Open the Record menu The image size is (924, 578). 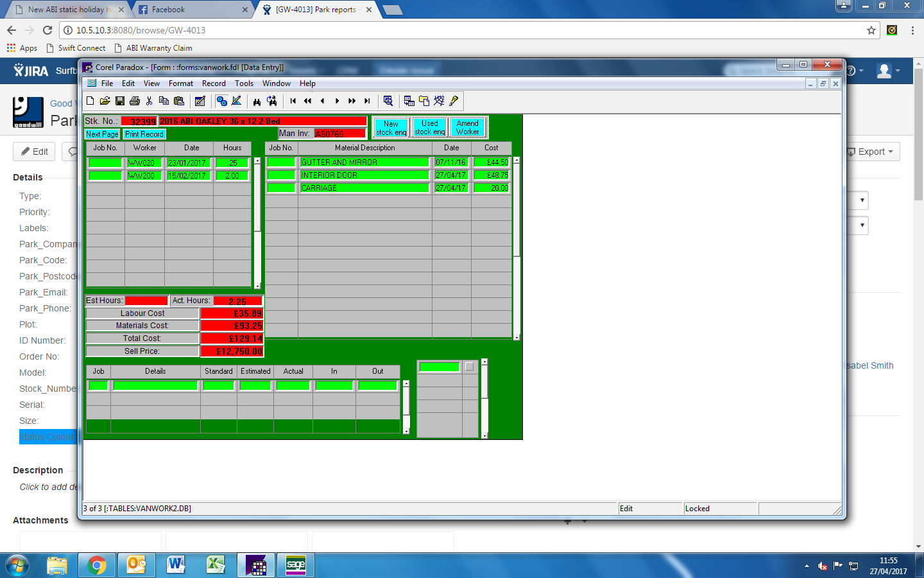[214, 83]
